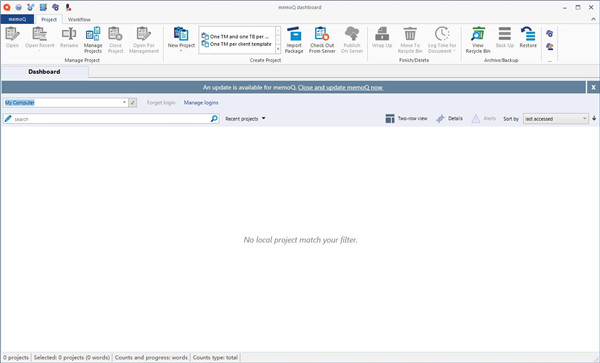Click the lower small icon right of Restore
Viewport: 600px width, 363px height.
(549, 47)
